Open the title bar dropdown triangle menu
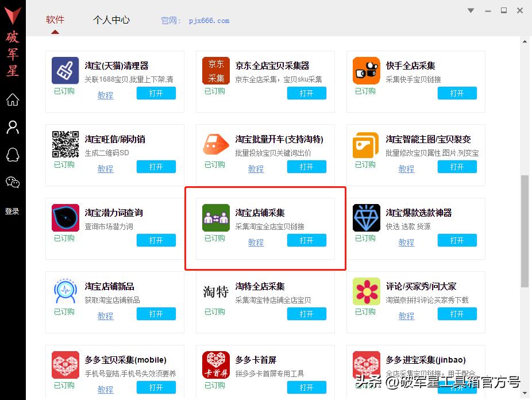 point(471,10)
